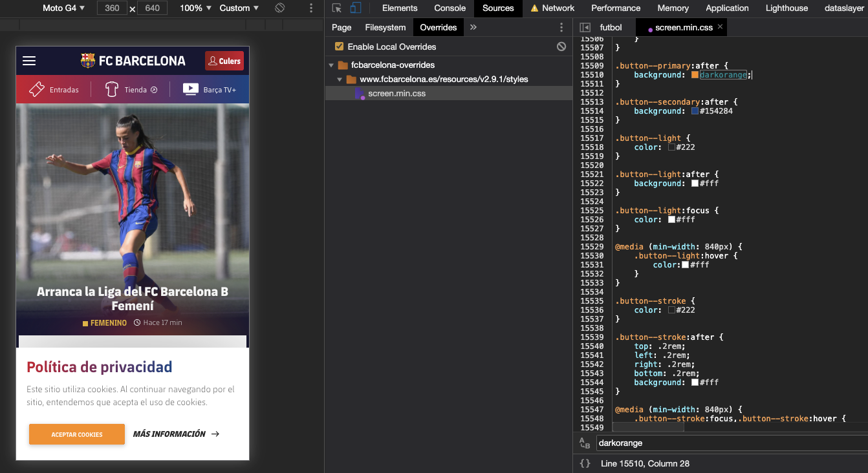Collapse the www.fcbarcelona.es styles folder

coord(340,79)
